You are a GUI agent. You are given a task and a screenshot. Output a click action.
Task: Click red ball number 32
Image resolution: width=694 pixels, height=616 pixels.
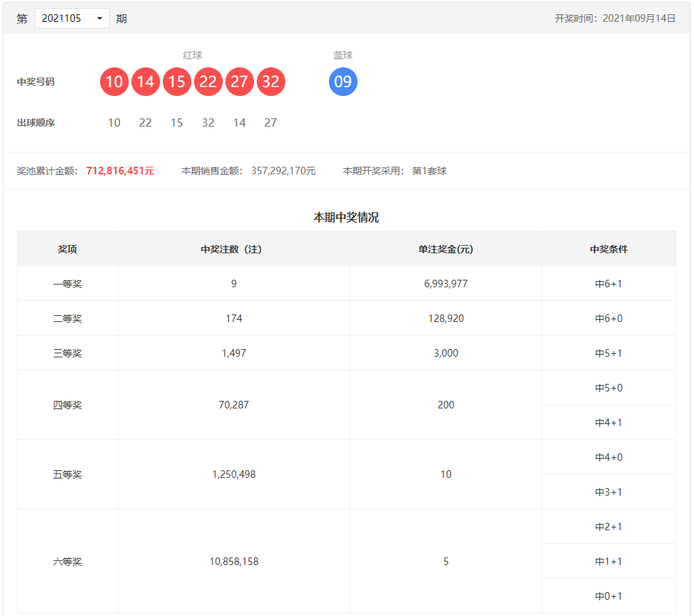[x=271, y=82]
